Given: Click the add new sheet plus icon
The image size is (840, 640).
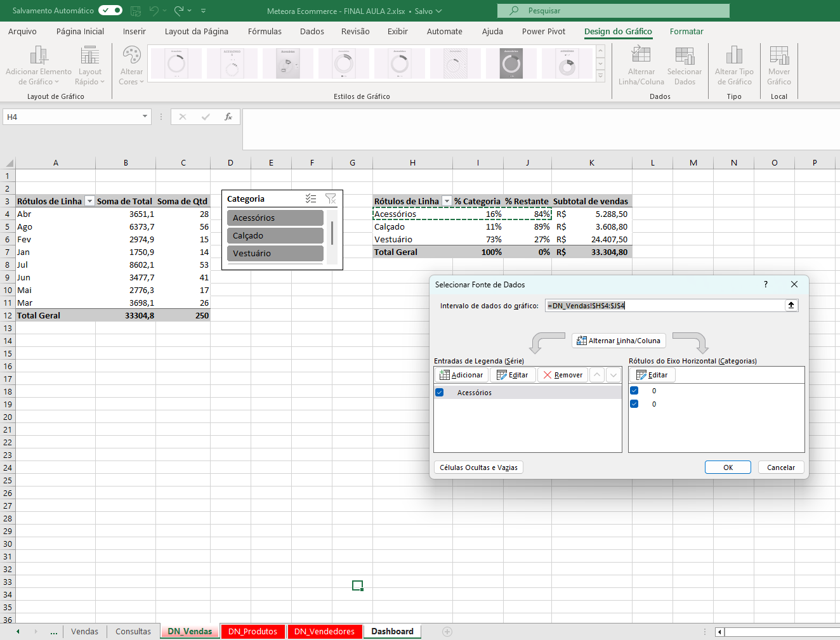Looking at the screenshot, I should point(447,631).
